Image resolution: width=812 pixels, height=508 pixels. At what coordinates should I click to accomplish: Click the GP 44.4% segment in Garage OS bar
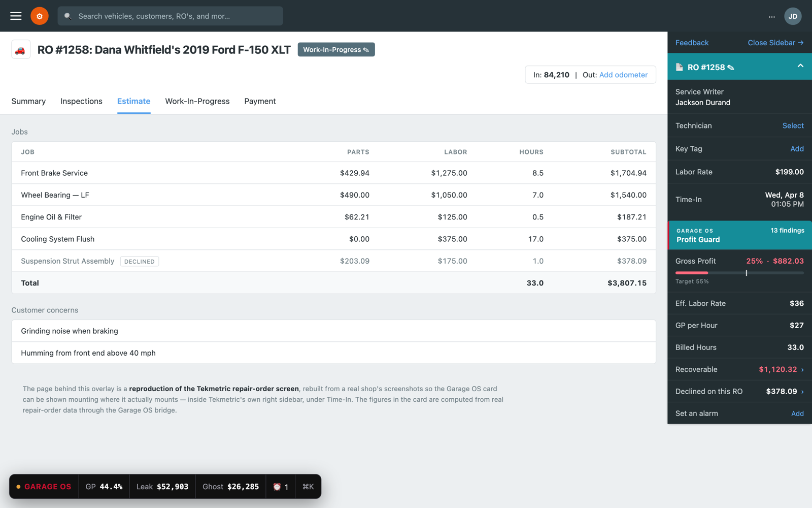[x=104, y=487]
